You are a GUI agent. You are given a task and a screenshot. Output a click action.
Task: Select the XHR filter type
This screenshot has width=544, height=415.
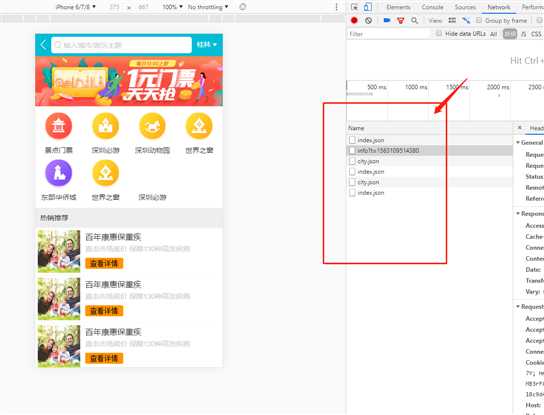pos(510,34)
